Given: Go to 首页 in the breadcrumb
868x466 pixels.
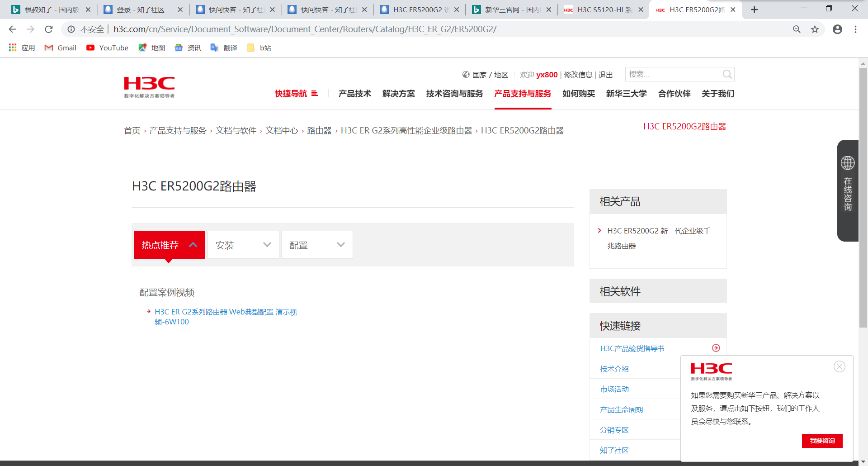Looking at the screenshot, I should click(x=132, y=131).
